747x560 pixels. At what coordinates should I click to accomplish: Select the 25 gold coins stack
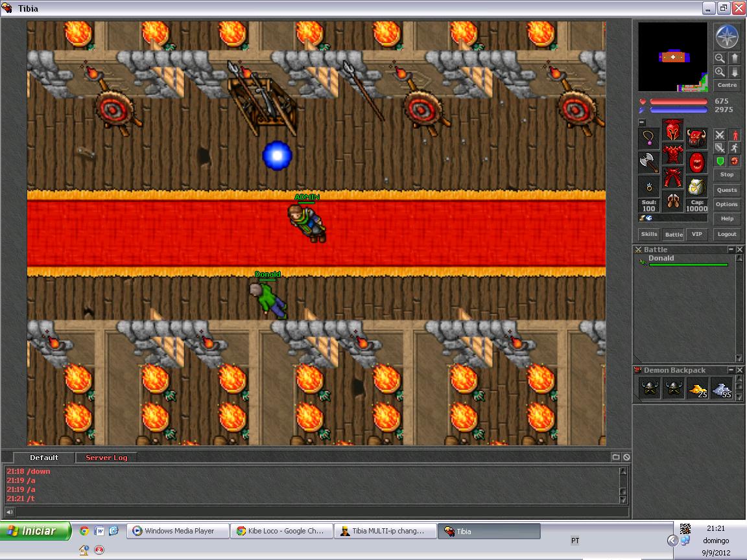[x=698, y=388]
